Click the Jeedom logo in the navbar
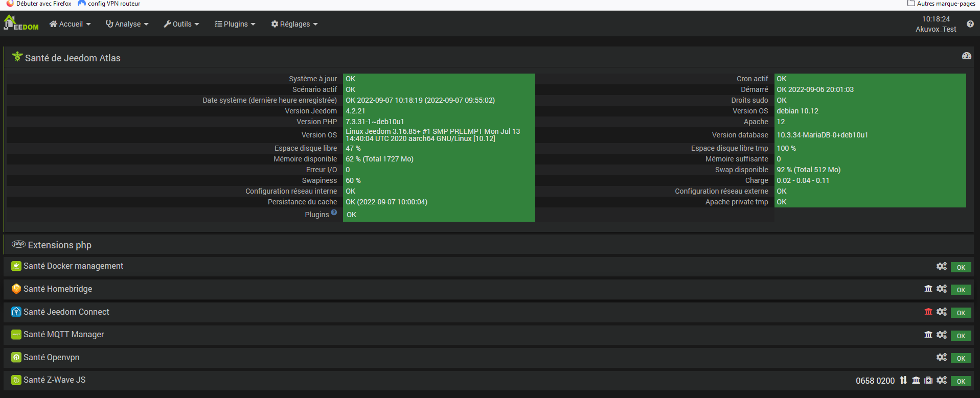This screenshot has height=398, width=980. [x=21, y=23]
